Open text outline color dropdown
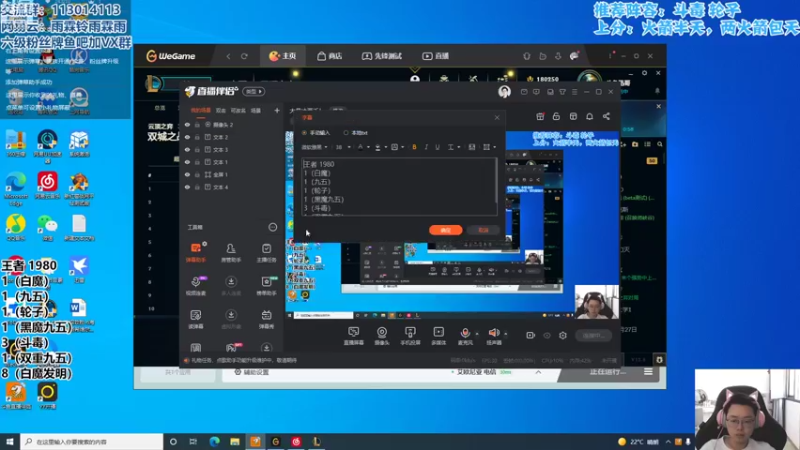This screenshot has width=800, height=450. tap(385, 147)
